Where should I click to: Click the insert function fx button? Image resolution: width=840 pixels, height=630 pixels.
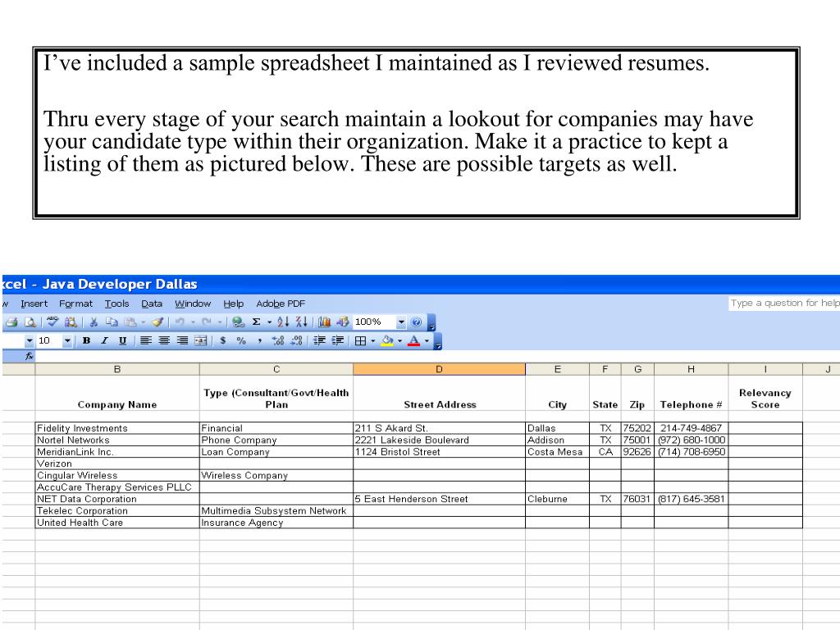pos(29,356)
